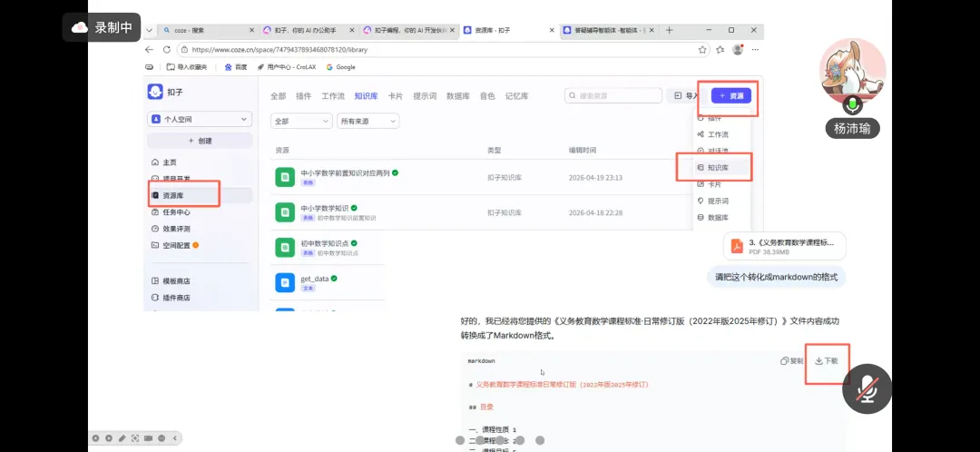
Task: Open the browser profile avatar
Action: (738, 49)
